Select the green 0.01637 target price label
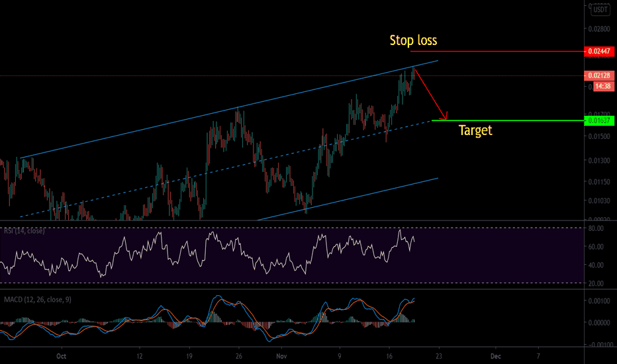 (599, 120)
